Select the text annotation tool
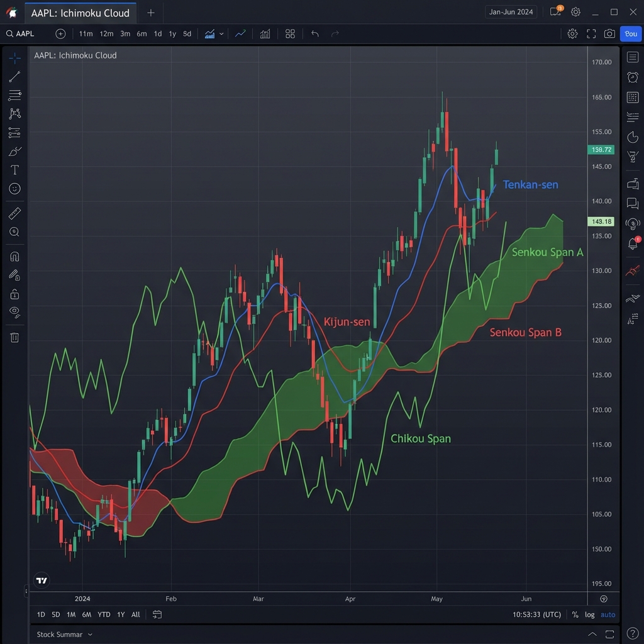644x644 pixels. (14, 170)
